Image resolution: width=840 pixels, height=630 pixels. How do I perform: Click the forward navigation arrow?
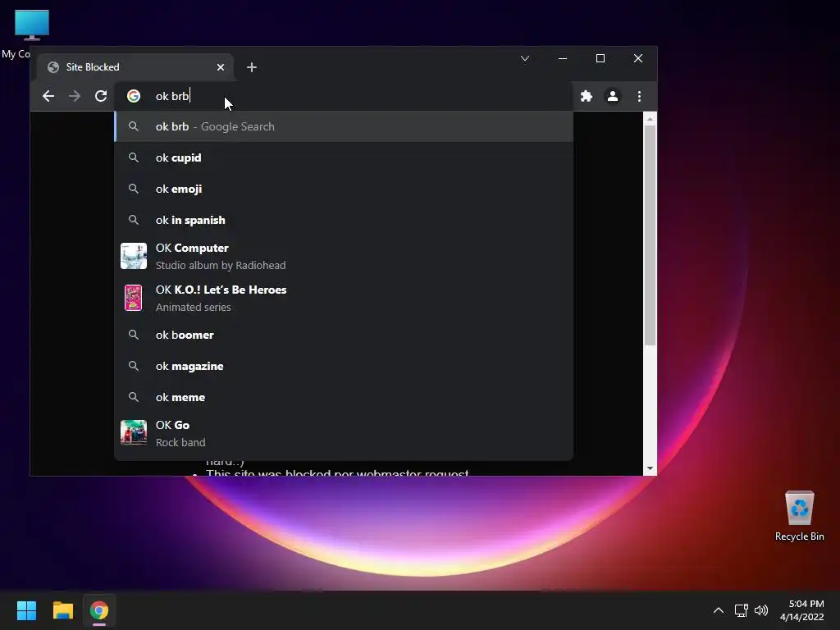[x=75, y=96]
